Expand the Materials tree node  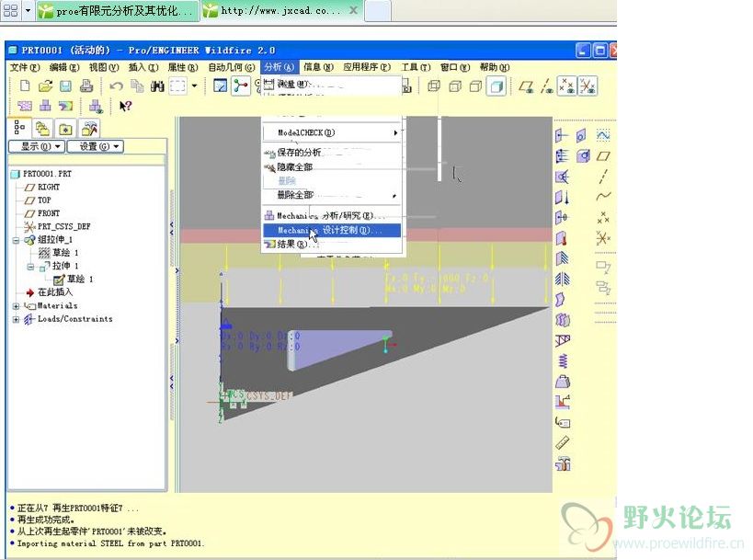[16, 306]
